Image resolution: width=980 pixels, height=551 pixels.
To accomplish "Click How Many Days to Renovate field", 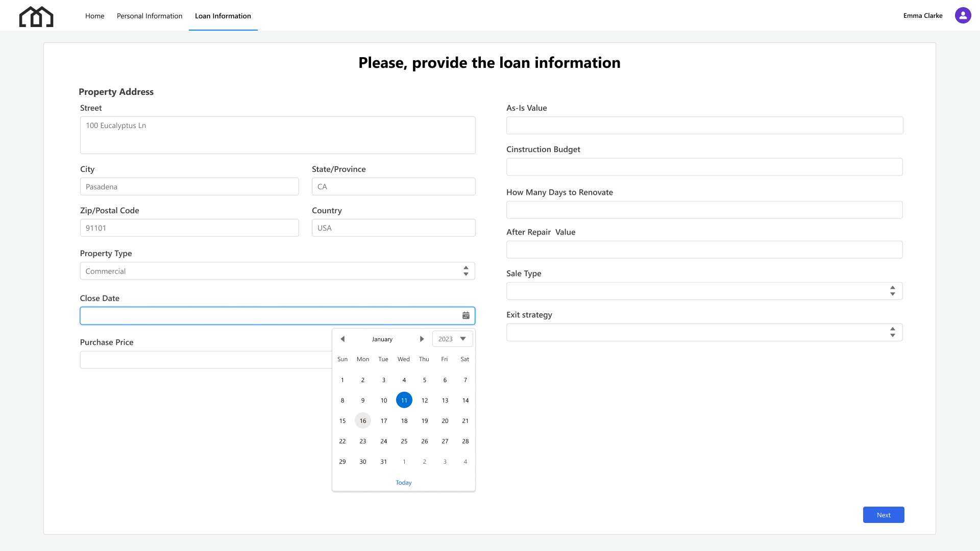I will [x=704, y=210].
